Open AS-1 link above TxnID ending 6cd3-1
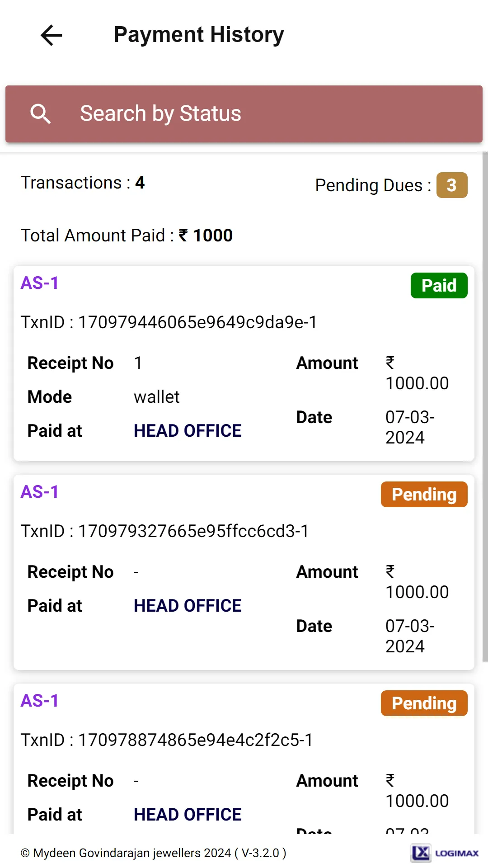 click(x=40, y=492)
